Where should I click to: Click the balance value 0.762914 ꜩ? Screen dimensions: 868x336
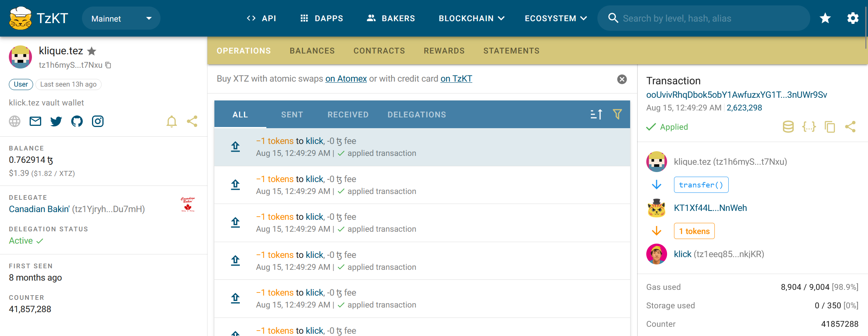(x=31, y=160)
